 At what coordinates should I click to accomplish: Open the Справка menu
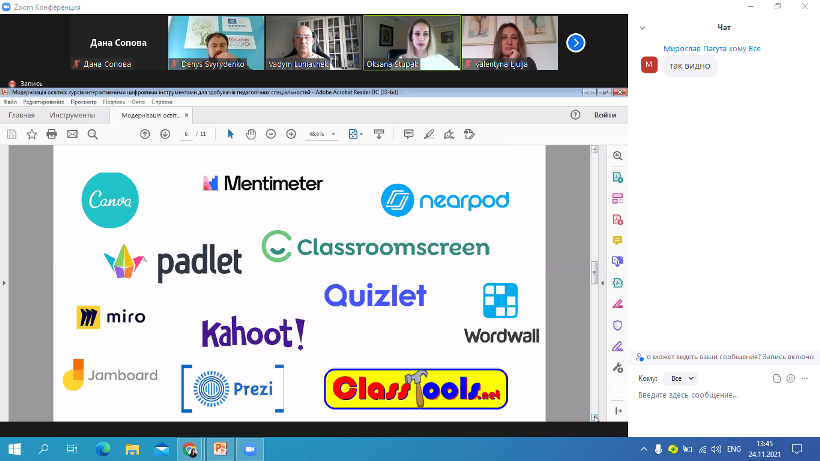pyautogui.click(x=162, y=102)
